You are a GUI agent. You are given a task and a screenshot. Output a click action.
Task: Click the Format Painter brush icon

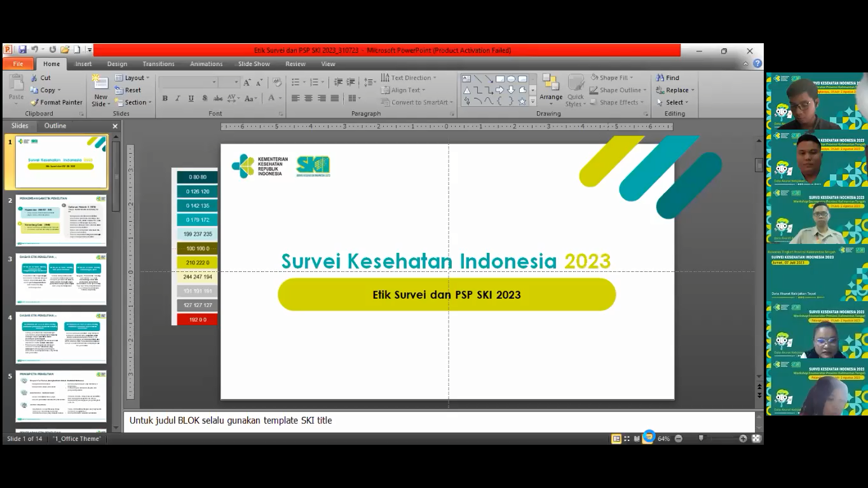(x=34, y=102)
